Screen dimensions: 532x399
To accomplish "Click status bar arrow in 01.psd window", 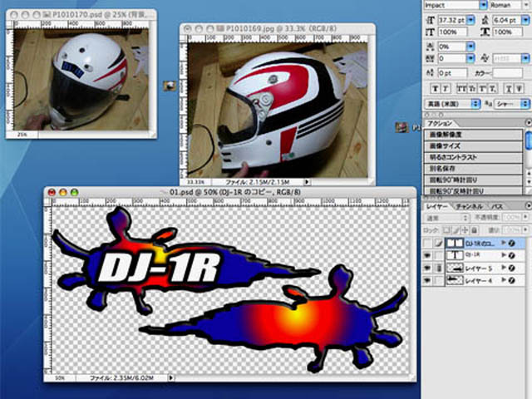I will click(171, 377).
